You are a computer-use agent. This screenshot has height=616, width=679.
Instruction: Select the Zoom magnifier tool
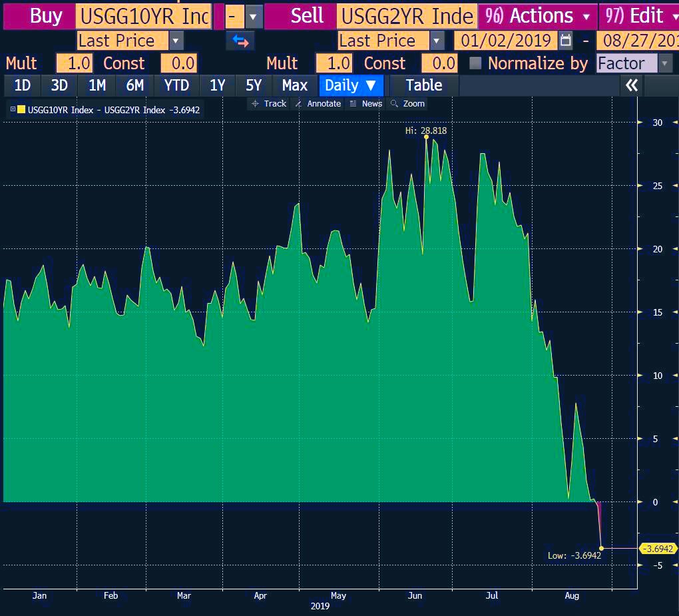pos(407,103)
